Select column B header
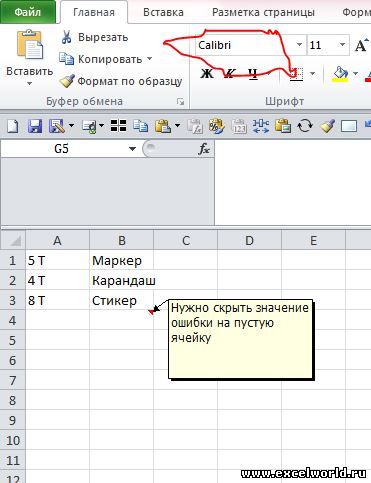371x483 pixels. tap(122, 240)
